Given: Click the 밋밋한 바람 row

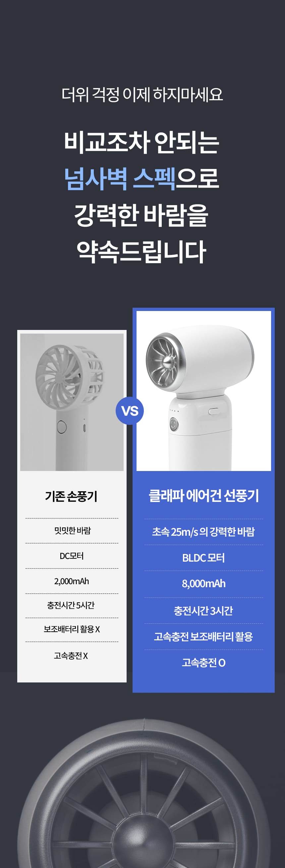Looking at the screenshot, I should pos(72,531).
